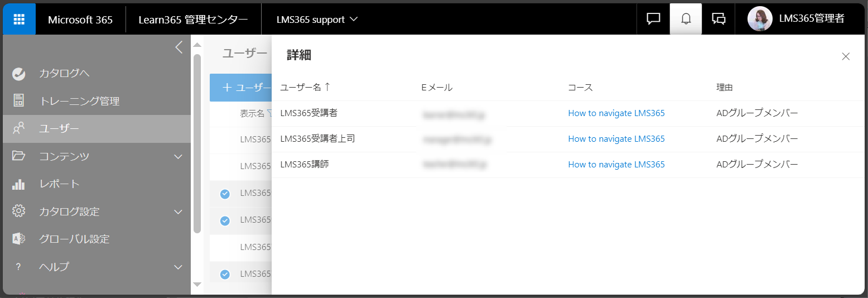Click the 表示名 column header
This screenshot has height=298, width=868.
[252, 113]
